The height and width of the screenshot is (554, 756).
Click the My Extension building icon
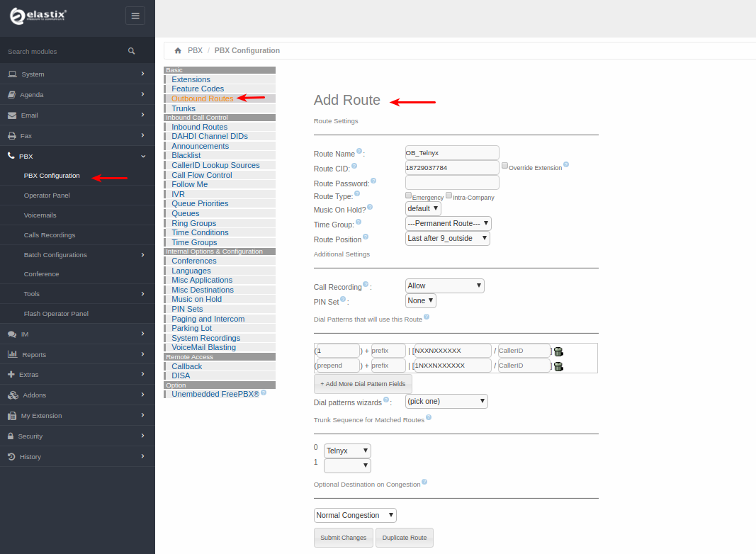[x=12, y=416]
